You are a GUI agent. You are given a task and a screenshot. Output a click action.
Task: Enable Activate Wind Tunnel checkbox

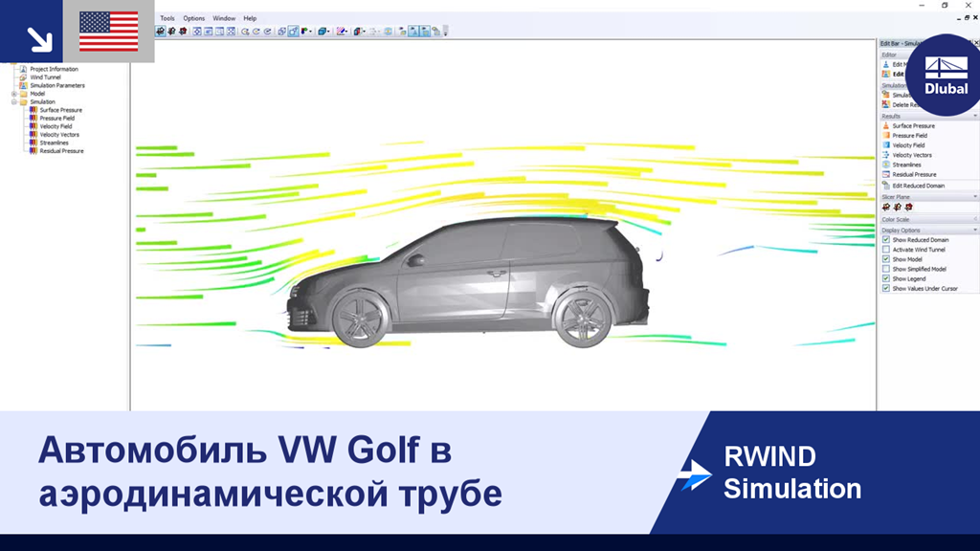tap(885, 250)
